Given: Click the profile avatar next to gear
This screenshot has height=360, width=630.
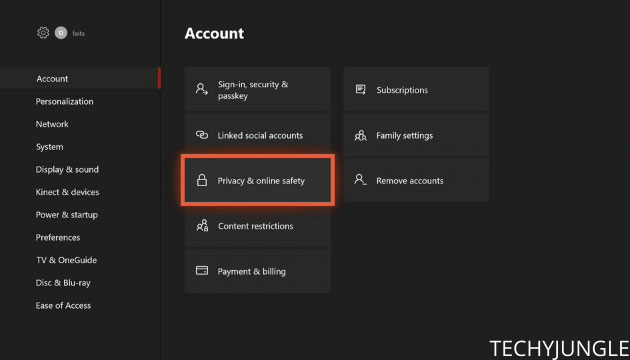Looking at the screenshot, I should tap(61, 33).
